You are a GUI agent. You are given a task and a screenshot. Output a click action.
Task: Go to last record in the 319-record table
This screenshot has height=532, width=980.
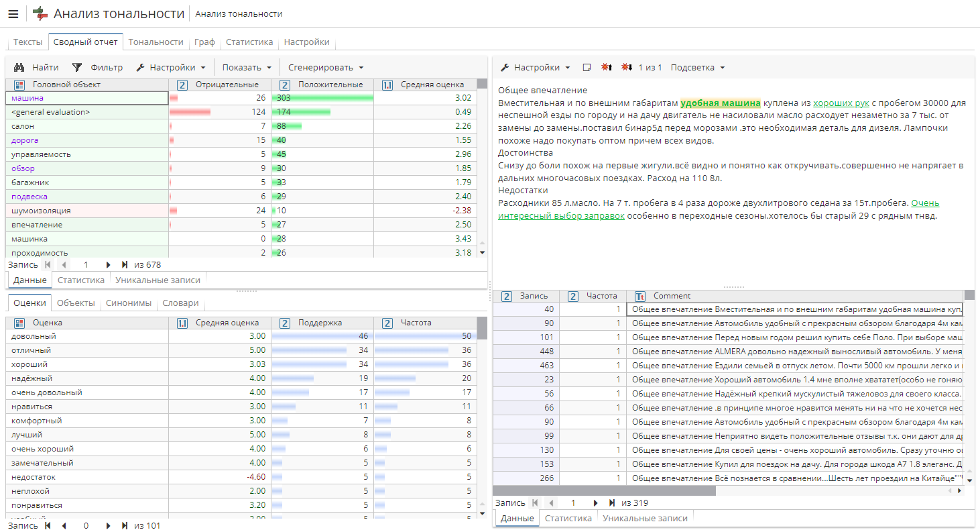tap(612, 502)
